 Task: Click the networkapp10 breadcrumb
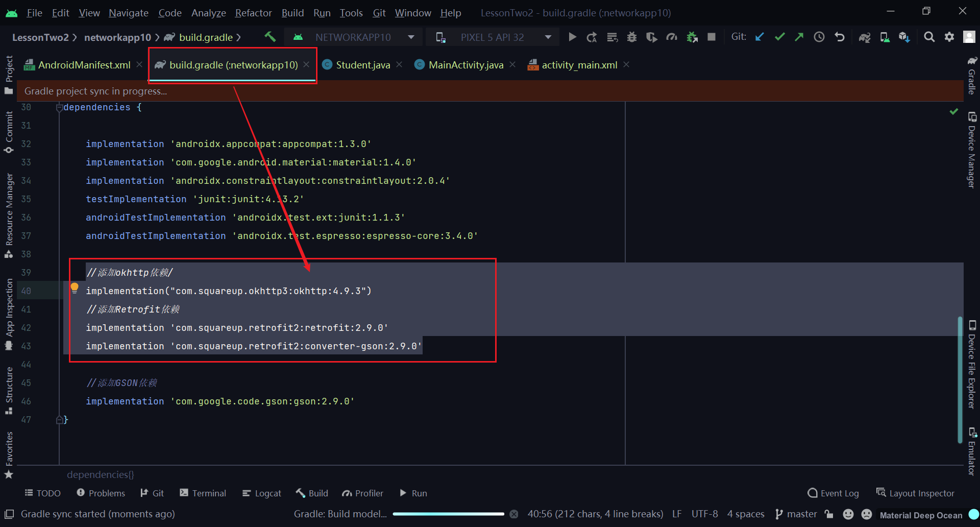click(x=117, y=37)
